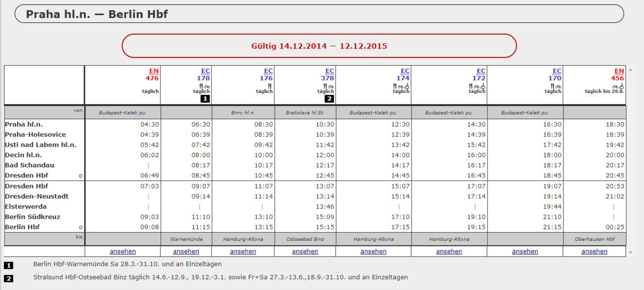
Task: Open the EN 476 train type link
Action: [x=153, y=71]
